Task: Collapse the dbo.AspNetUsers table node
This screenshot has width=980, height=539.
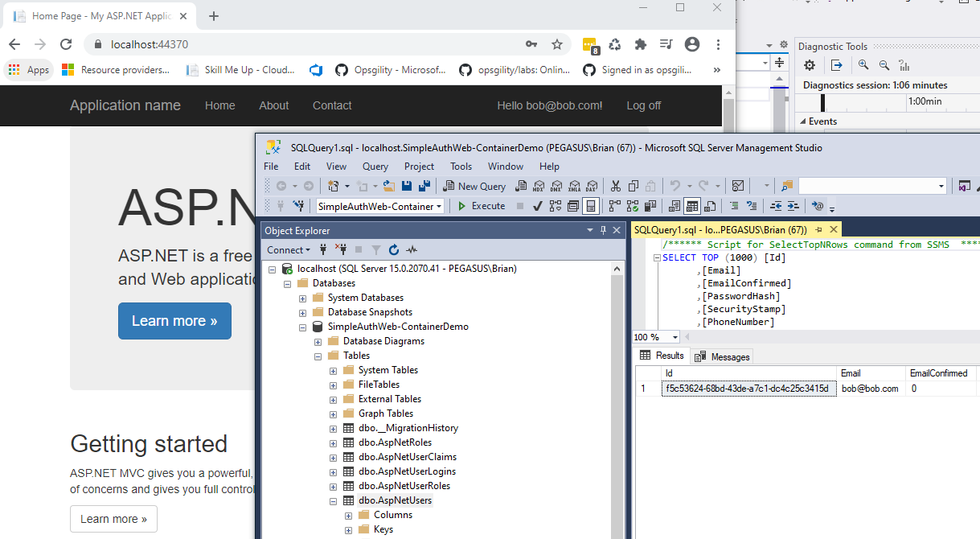Action: pyautogui.click(x=333, y=500)
